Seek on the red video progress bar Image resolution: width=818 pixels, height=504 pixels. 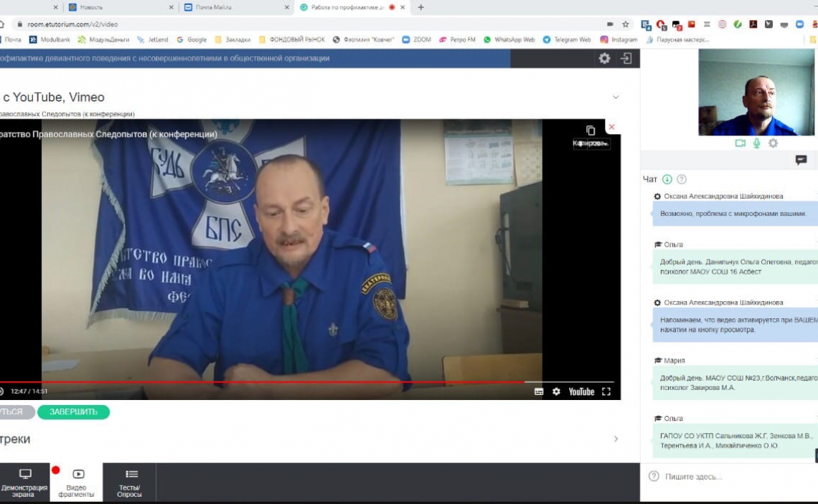click(287, 382)
